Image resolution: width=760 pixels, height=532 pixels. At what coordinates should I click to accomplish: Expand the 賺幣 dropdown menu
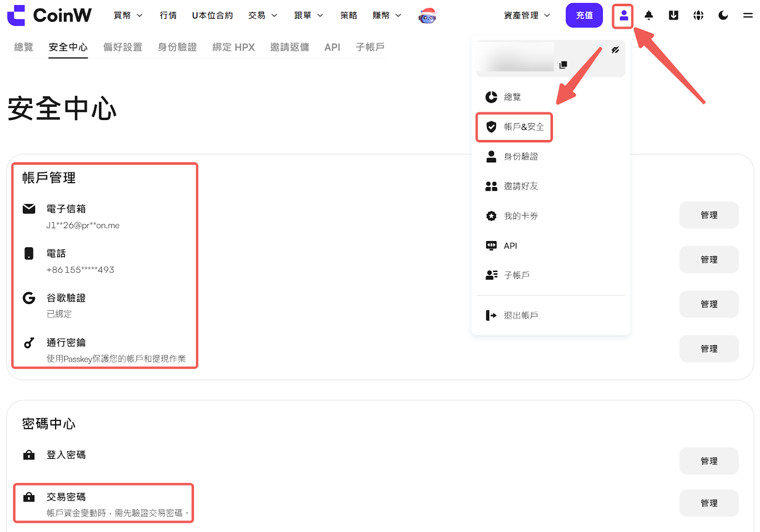387,16
